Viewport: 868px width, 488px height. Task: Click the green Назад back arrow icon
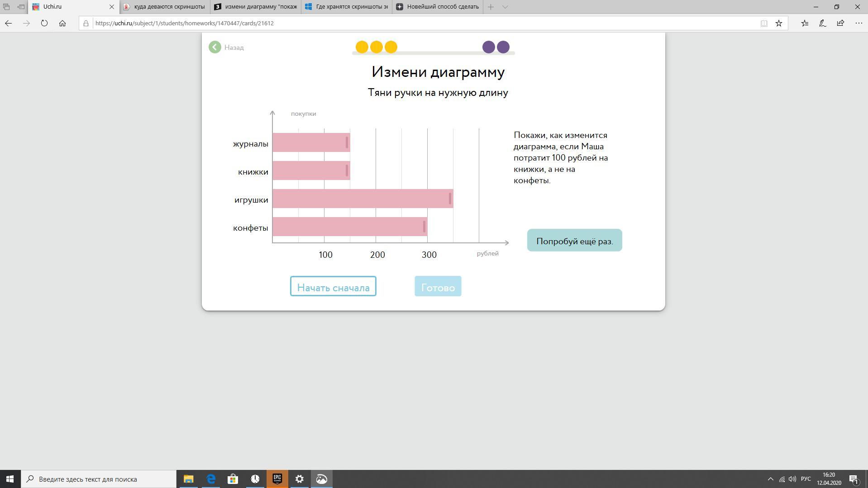[x=215, y=47]
